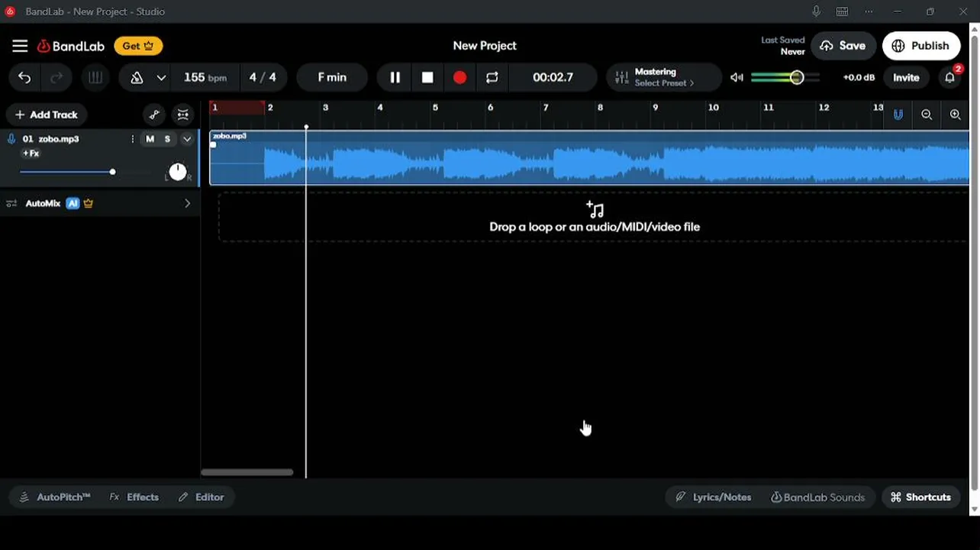Click the horizontal timeline scrollbar
The image size is (980, 550).
pyautogui.click(x=247, y=472)
